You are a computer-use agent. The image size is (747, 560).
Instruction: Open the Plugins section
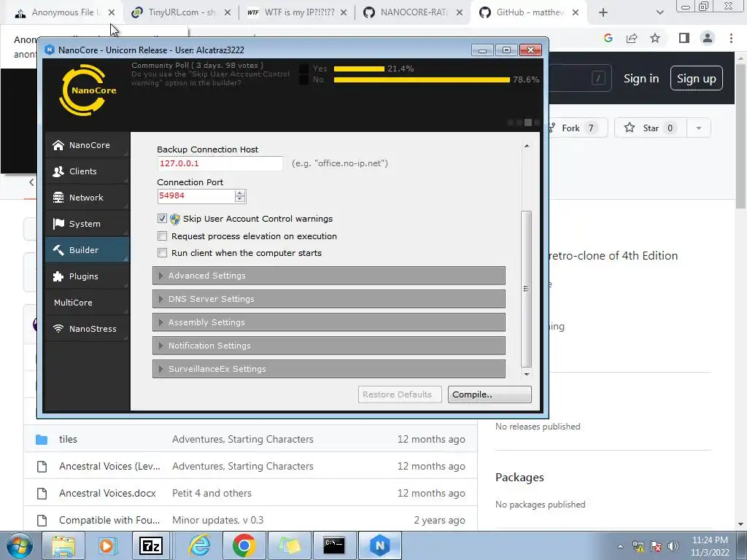pyautogui.click(x=88, y=276)
